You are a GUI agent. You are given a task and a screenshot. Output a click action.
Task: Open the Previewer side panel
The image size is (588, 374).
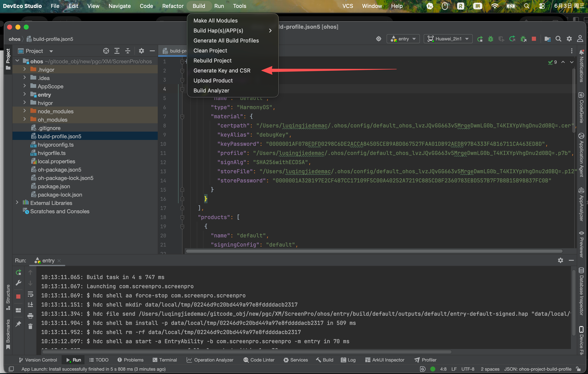pos(581,244)
